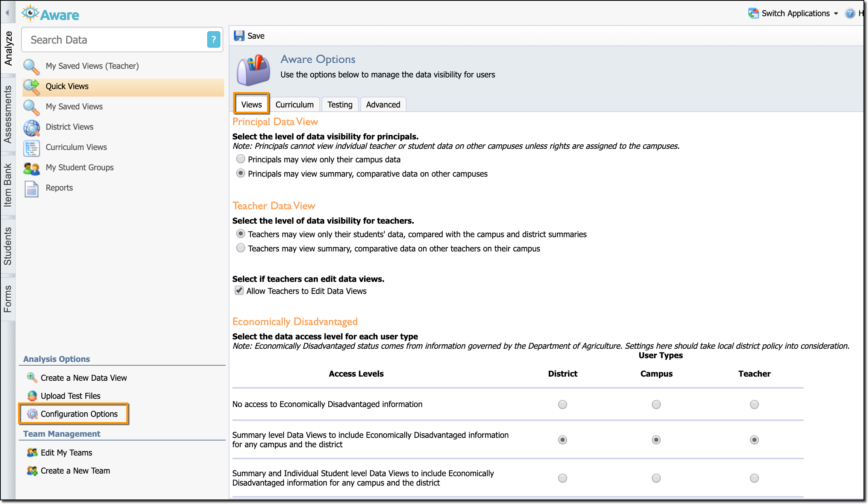
Task: Open the My Student Groups entry
Action: 80,168
